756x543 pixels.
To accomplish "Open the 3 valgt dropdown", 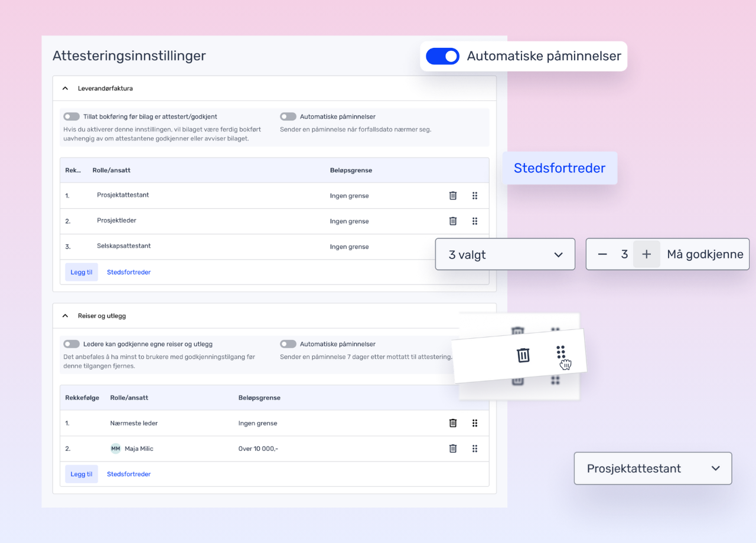I will (505, 254).
